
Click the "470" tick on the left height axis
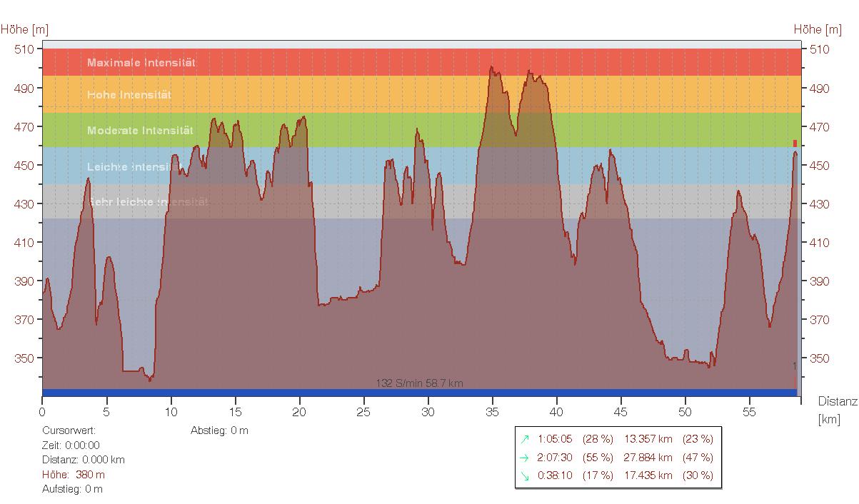click(25, 127)
